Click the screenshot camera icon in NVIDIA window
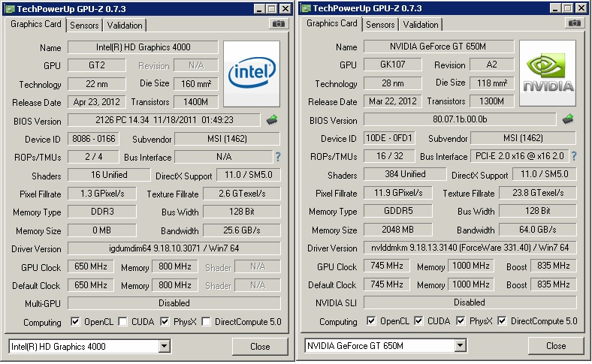Viewport: 592px width, 364px height. (575, 23)
